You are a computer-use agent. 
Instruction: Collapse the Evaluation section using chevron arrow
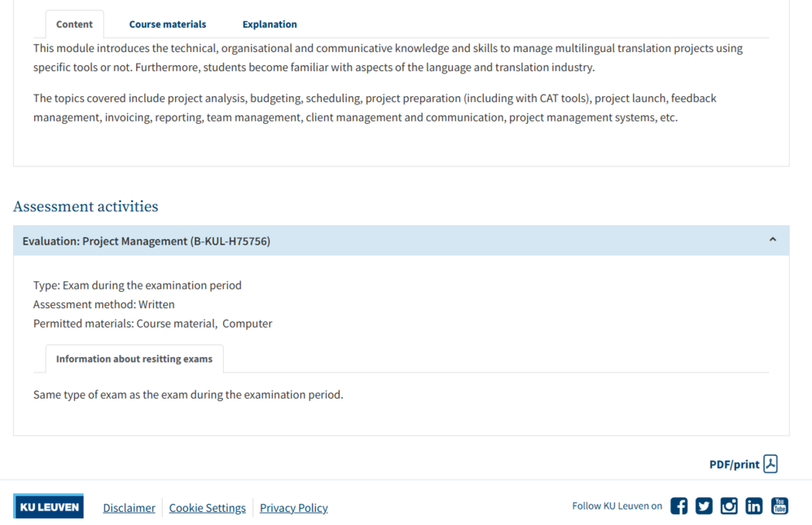click(772, 240)
